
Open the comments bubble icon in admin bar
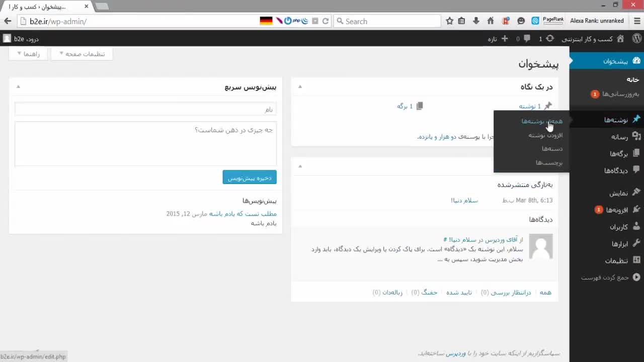(526, 39)
